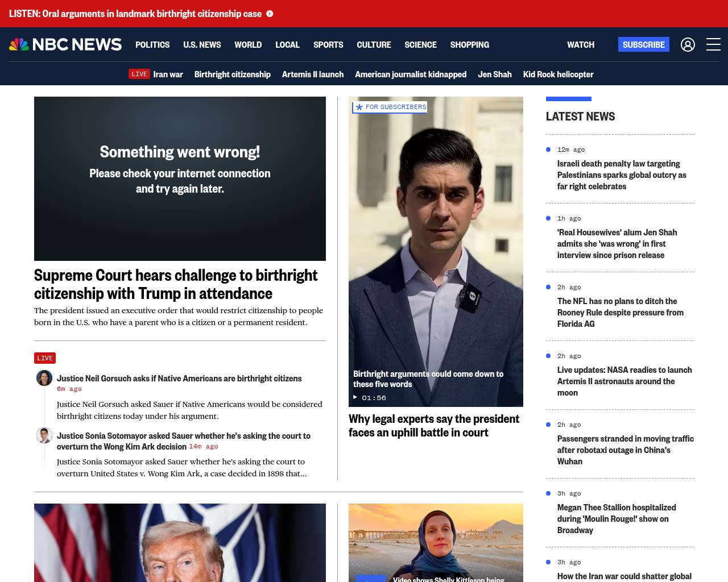Click the Trump NATO photo thumbnail
Screen dimensions: 728x582
tap(180, 542)
